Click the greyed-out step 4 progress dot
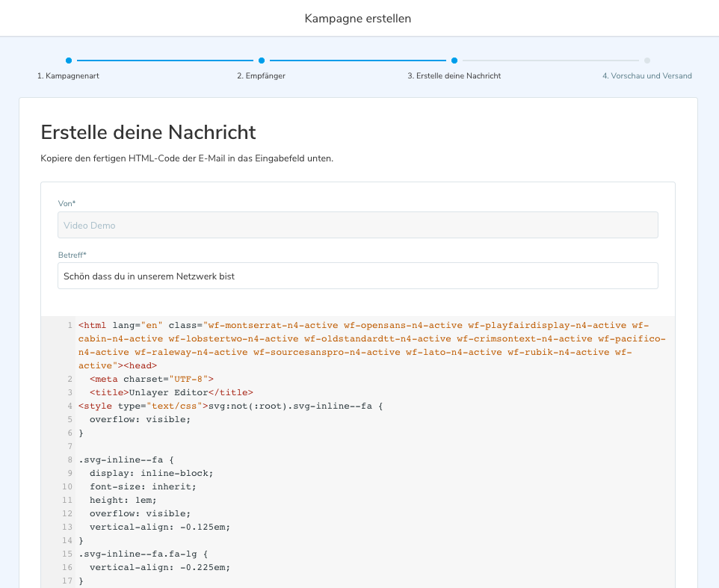Viewport: 719px width, 588px height. 647,61
